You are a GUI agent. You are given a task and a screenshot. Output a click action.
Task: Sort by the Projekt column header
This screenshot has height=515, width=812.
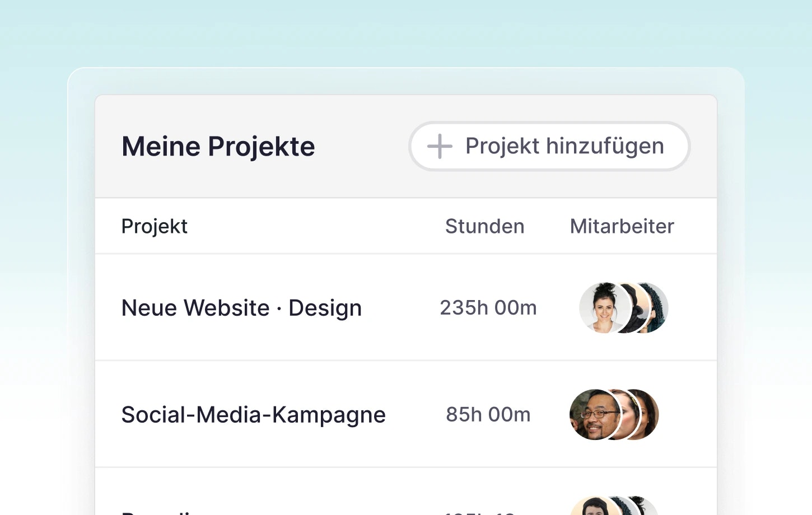pos(155,227)
